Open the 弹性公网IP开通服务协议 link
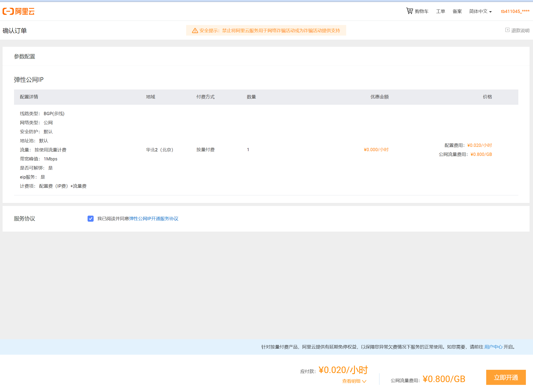Viewport: 533px width, 392px height. point(154,219)
